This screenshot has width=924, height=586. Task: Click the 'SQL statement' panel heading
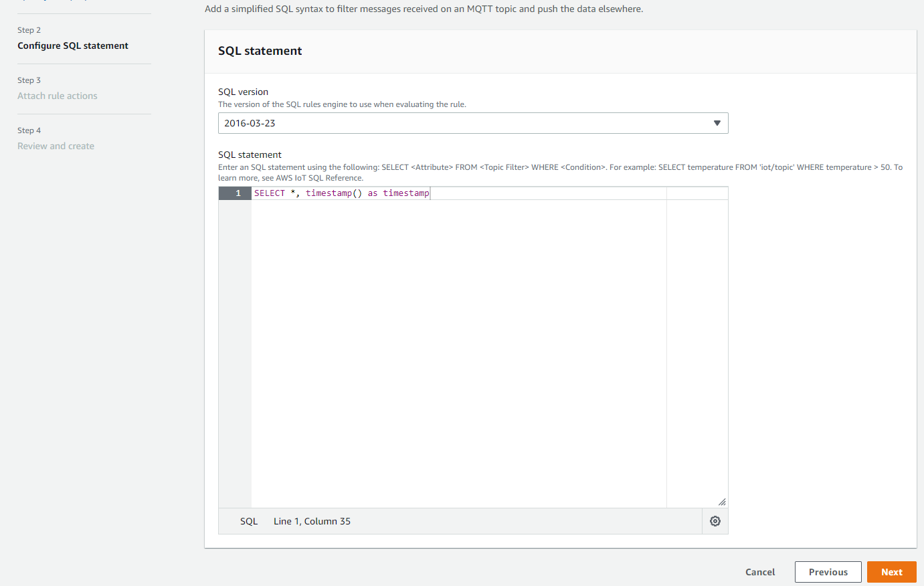[260, 51]
